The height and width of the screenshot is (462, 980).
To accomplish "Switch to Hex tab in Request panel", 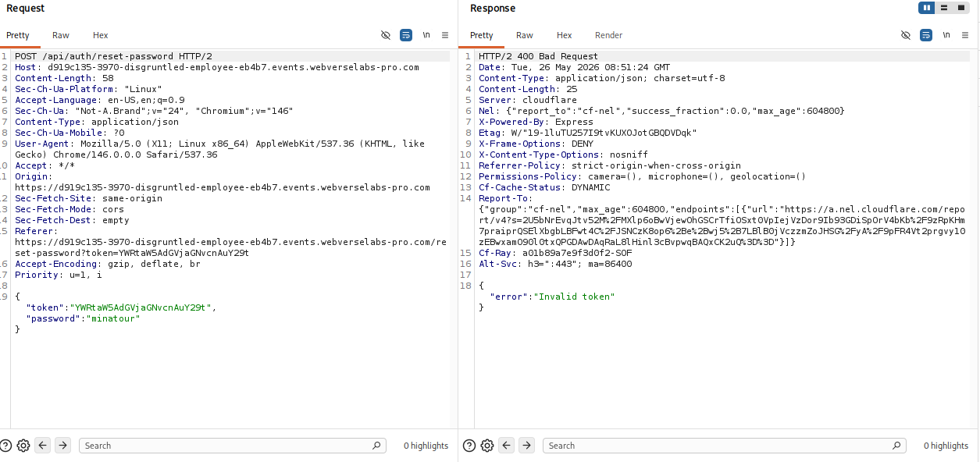I will (x=101, y=35).
